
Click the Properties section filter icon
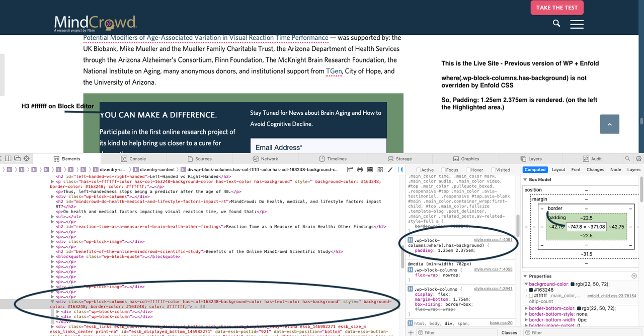click(x=634, y=276)
